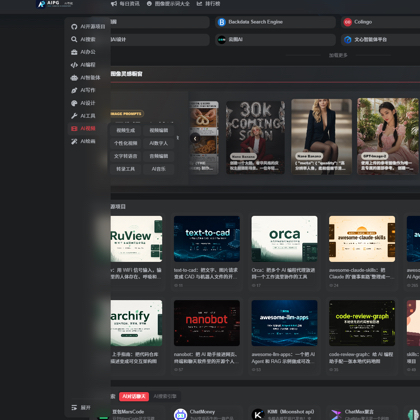The width and height of the screenshot is (420, 420).
Task: Click the magic wand icon beside AI绘画
Action: tap(74, 141)
